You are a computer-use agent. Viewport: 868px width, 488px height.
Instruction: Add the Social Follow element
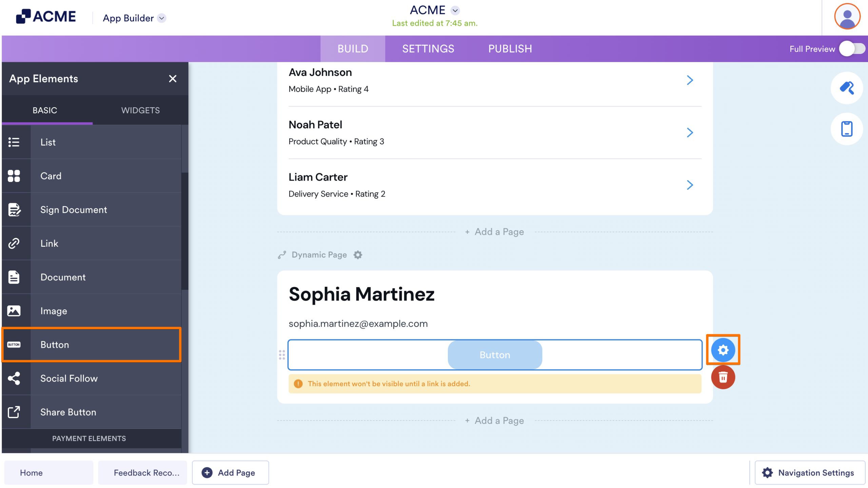coord(92,378)
